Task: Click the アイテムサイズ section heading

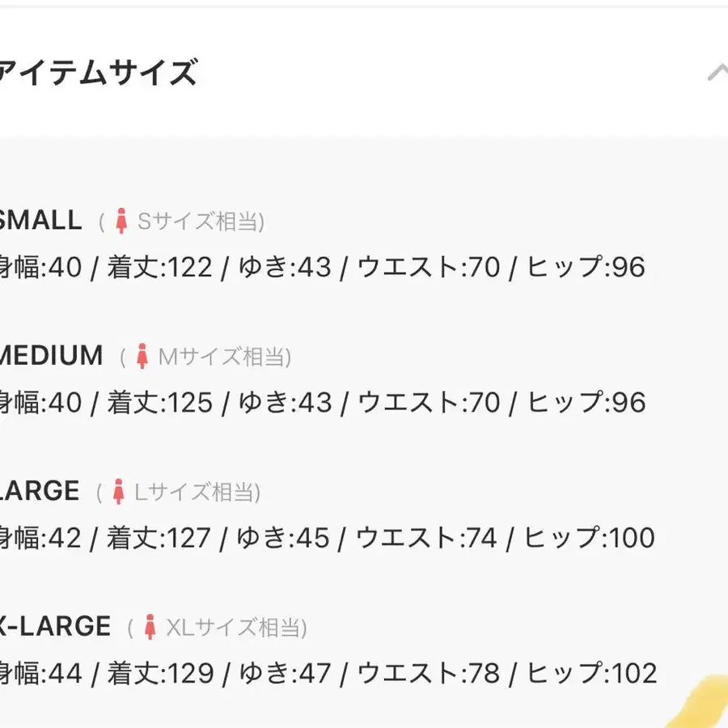Action: (98, 73)
